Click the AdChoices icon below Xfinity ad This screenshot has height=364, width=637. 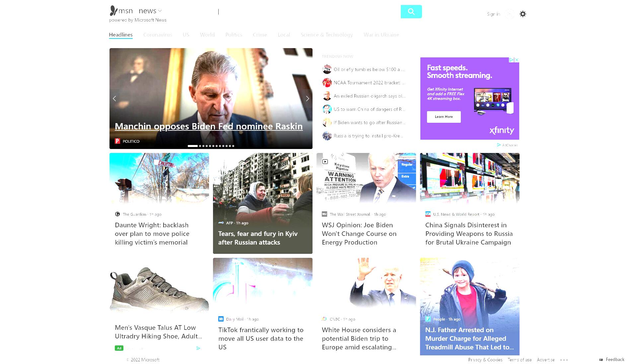click(499, 145)
